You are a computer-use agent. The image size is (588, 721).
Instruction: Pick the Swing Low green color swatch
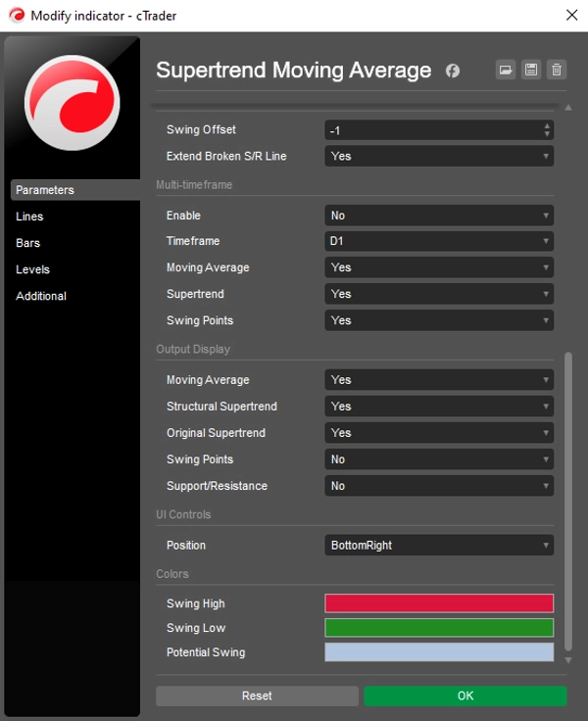tap(439, 628)
